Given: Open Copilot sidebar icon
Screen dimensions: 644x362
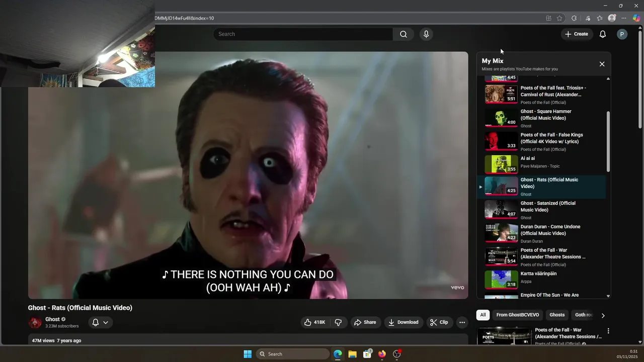Looking at the screenshot, I should 636,18.
